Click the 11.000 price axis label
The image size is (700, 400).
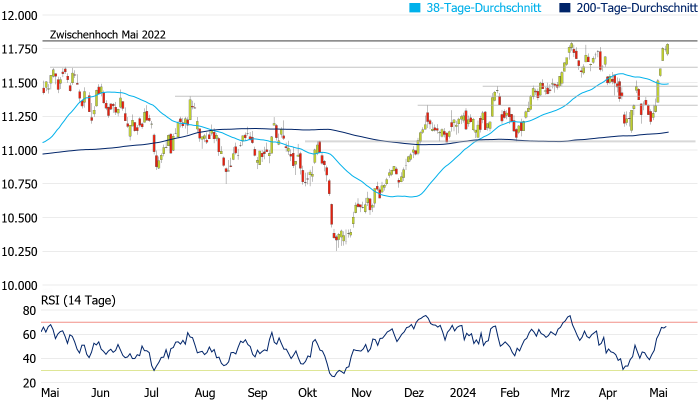click(x=19, y=151)
